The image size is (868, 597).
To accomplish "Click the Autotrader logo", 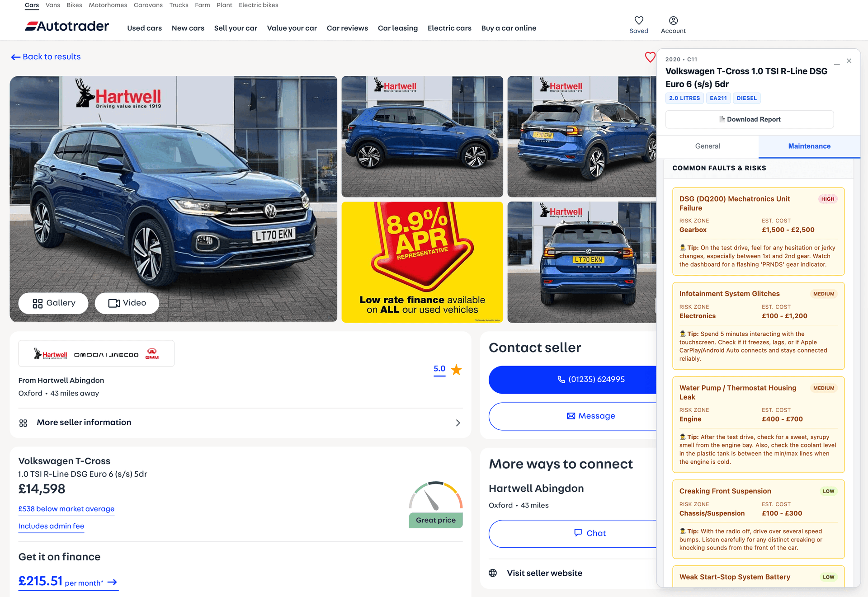I will point(67,26).
